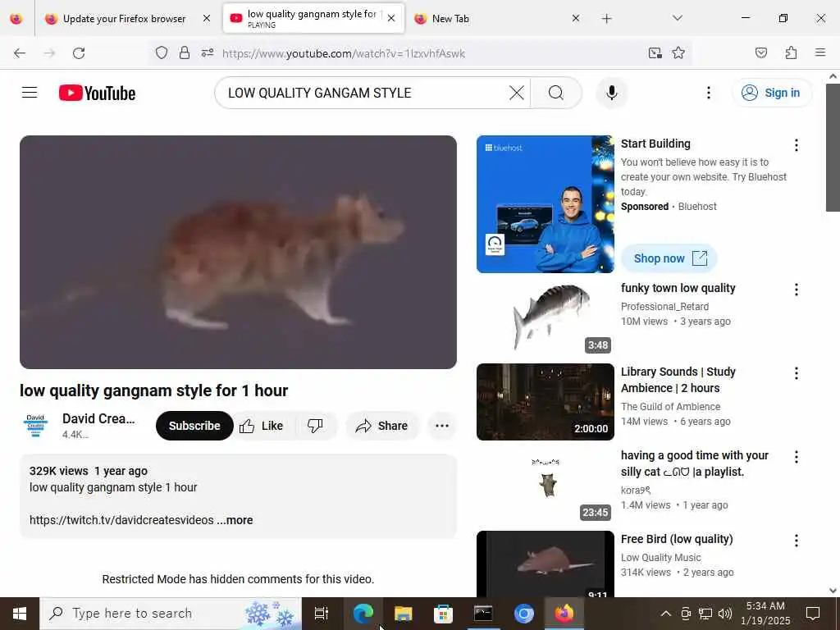
Task: Bookmark this page with the star icon
Action: (678, 52)
